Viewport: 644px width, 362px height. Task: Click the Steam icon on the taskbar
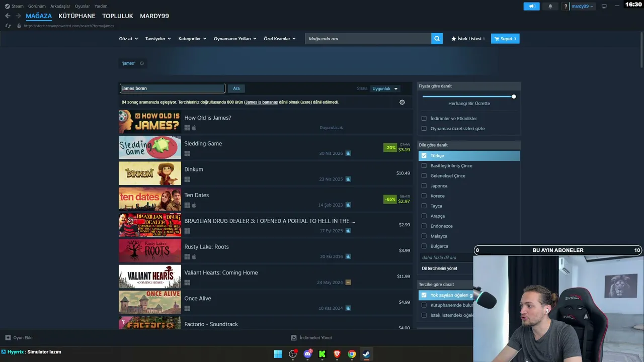click(366, 354)
